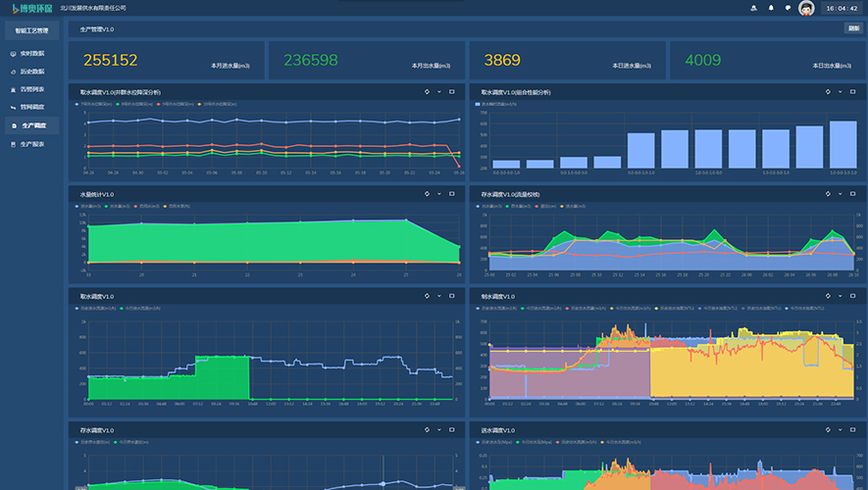
Task: Expand dropdown arrow on 水量统计V1.0 panel
Action: tap(439, 194)
